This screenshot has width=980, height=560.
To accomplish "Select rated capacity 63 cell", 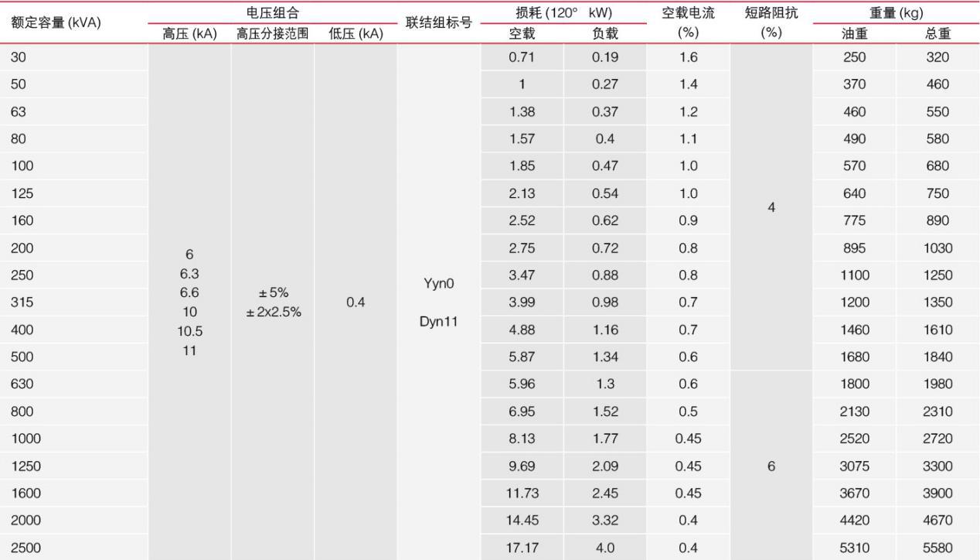I will [x=19, y=111].
